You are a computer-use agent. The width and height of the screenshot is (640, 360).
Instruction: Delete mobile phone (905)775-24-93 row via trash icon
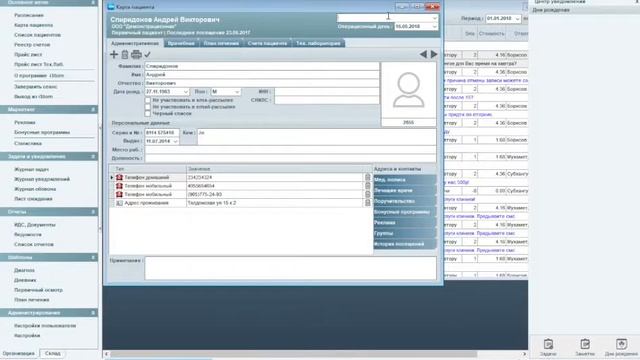point(367,194)
